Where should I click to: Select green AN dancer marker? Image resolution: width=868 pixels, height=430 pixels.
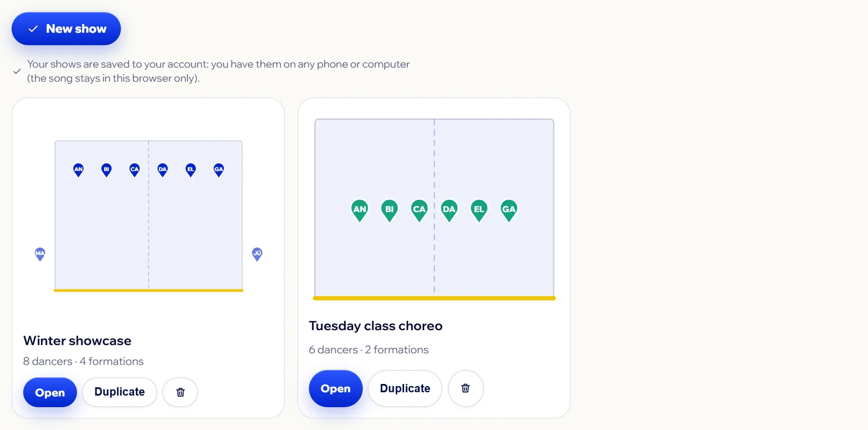(359, 210)
